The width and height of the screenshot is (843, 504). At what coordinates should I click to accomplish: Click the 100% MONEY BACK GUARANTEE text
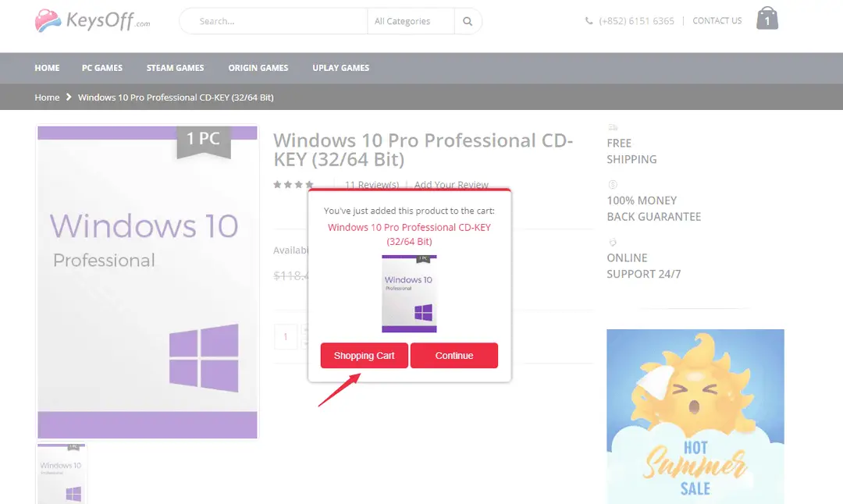point(654,208)
